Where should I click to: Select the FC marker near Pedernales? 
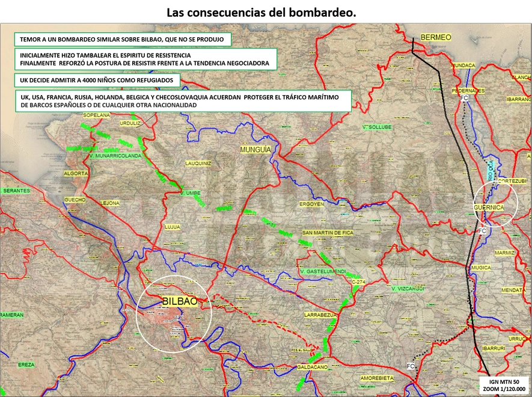[x=465, y=98]
